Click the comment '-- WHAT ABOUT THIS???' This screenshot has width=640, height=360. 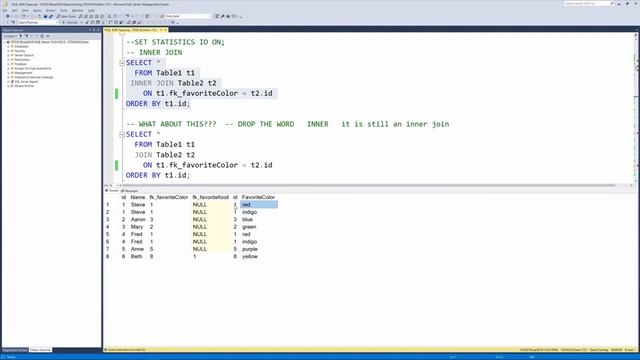coord(171,124)
